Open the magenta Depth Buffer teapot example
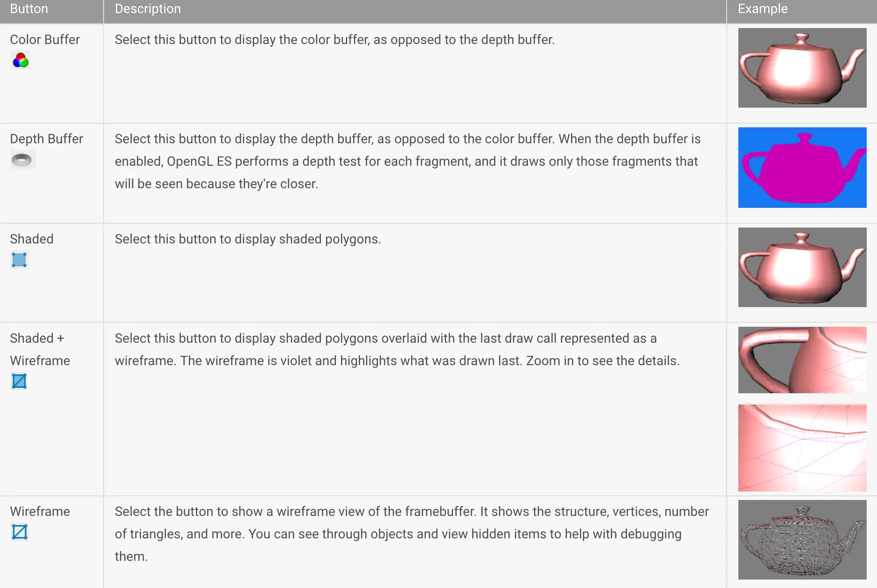This screenshot has height=588, width=877. tap(802, 168)
